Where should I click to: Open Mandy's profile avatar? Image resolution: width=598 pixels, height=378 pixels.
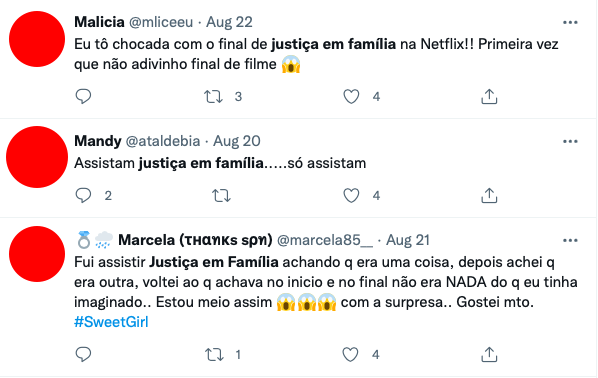[37, 157]
